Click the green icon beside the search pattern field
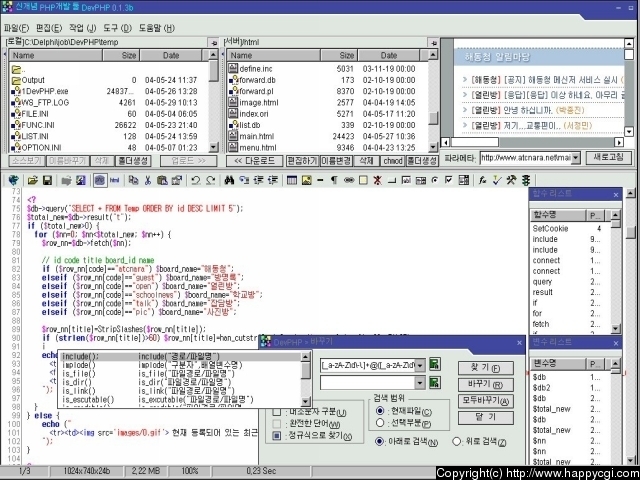Image resolution: width=640 pixels, height=480 pixels. tap(435, 364)
